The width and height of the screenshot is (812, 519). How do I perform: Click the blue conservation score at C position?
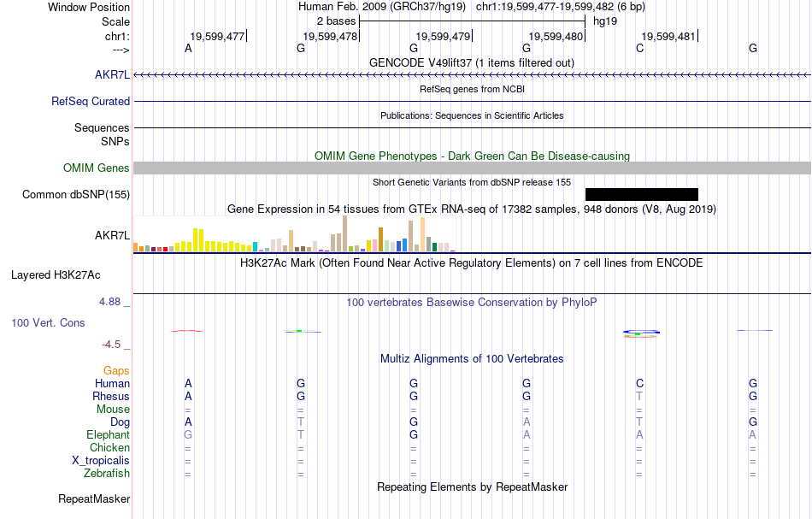(641, 332)
